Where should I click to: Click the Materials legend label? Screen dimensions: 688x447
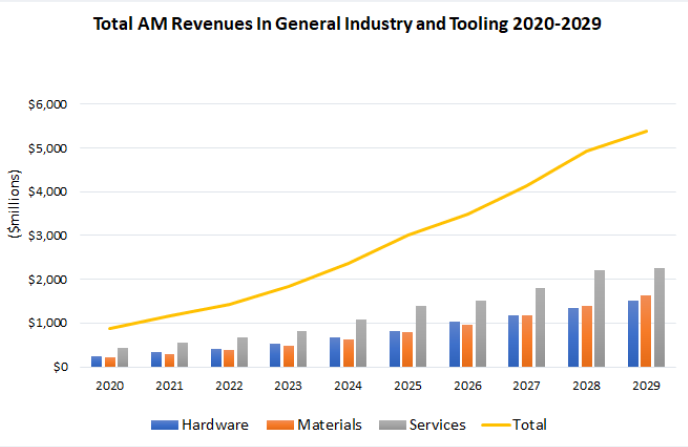(327, 425)
